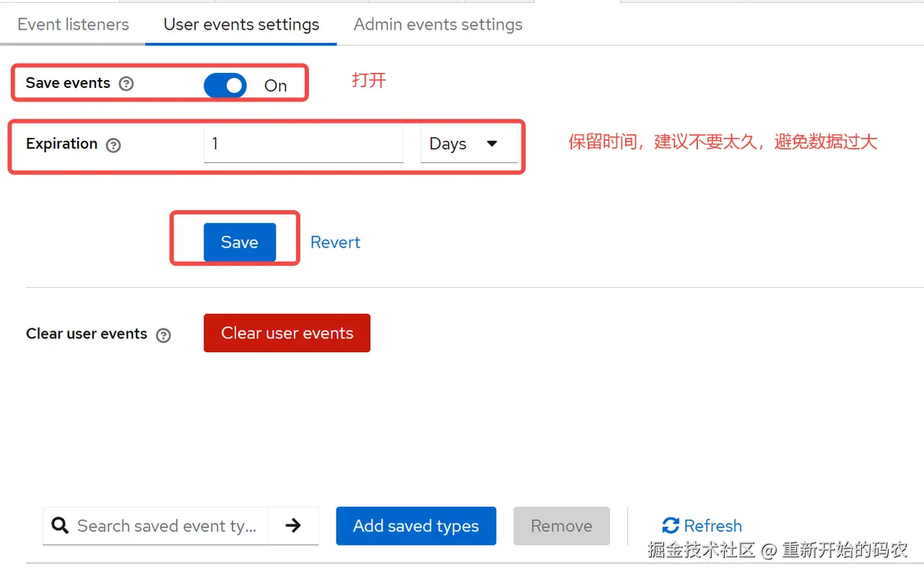Select the User events settings tab
924x576 pixels.
click(241, 24)
